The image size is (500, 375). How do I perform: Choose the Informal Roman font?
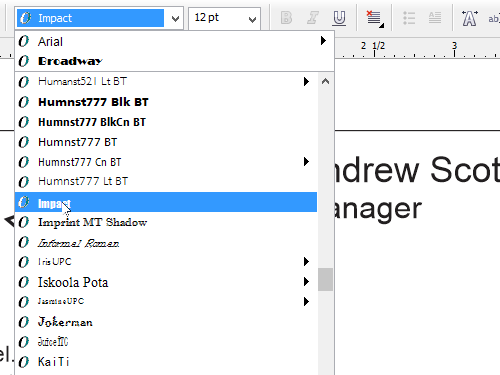(166, 242)
